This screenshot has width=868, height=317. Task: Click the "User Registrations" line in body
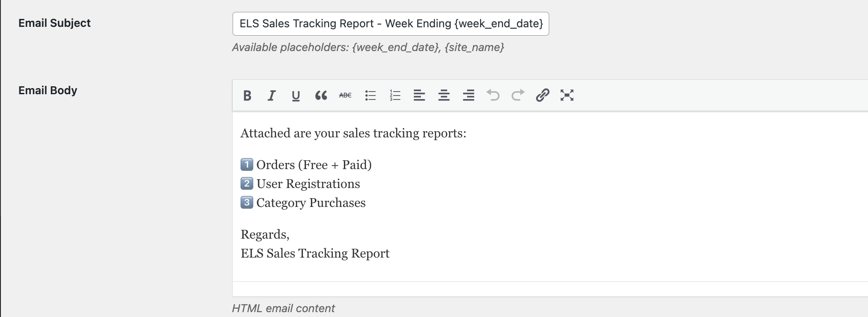[308, 184]
